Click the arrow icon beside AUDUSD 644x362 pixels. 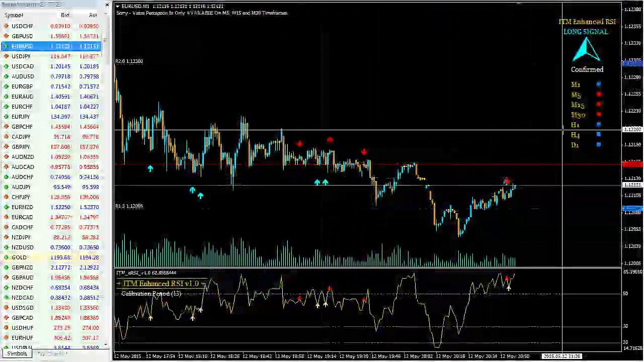[6, 76]
